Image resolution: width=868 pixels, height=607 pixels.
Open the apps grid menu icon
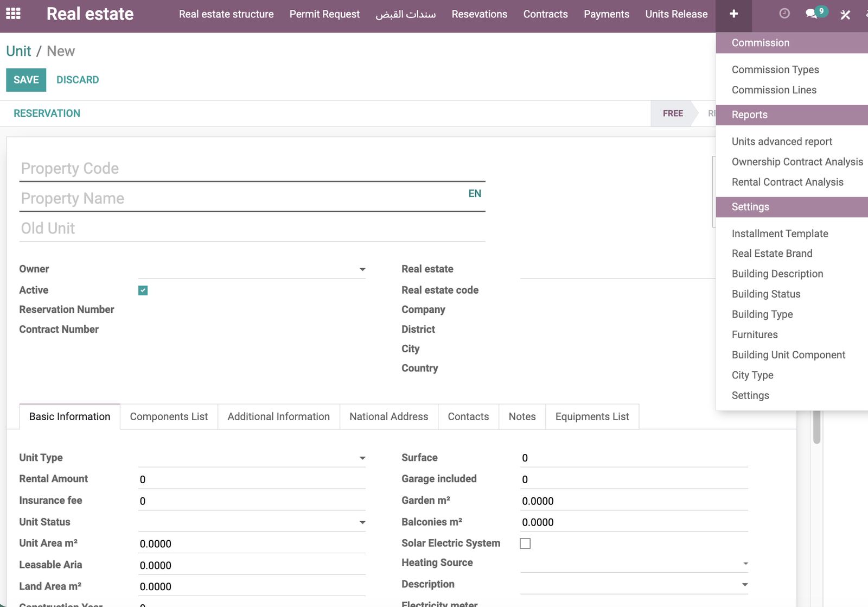click(x=13, y=14)
